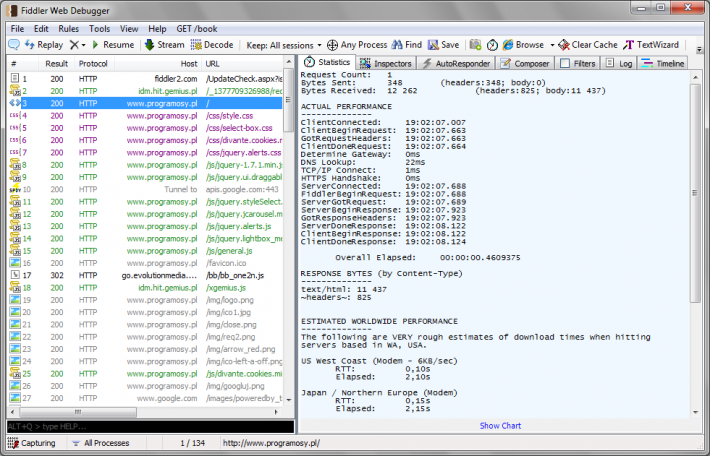Click the Replay toolbar button
This screenshot has height=456, width=710.
tap(43, 45)
